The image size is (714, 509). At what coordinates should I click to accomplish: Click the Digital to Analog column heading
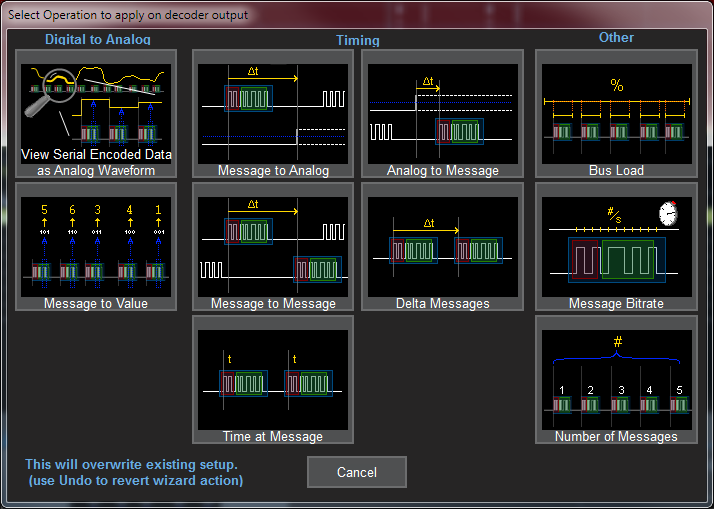pyautogui.click(x=98, y=39)
